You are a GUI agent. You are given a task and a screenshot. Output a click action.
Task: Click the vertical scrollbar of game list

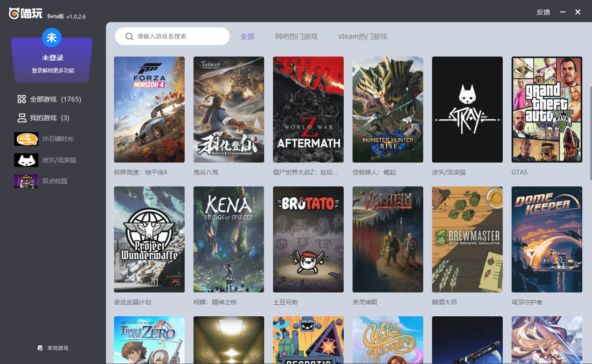[x=590, y=133]
